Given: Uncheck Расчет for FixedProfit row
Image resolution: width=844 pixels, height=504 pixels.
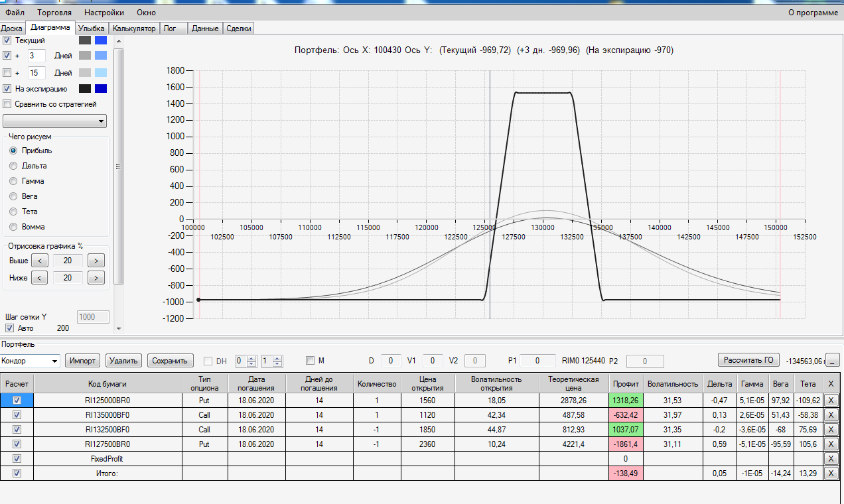Looking at the screenshot, I should 17,459.
